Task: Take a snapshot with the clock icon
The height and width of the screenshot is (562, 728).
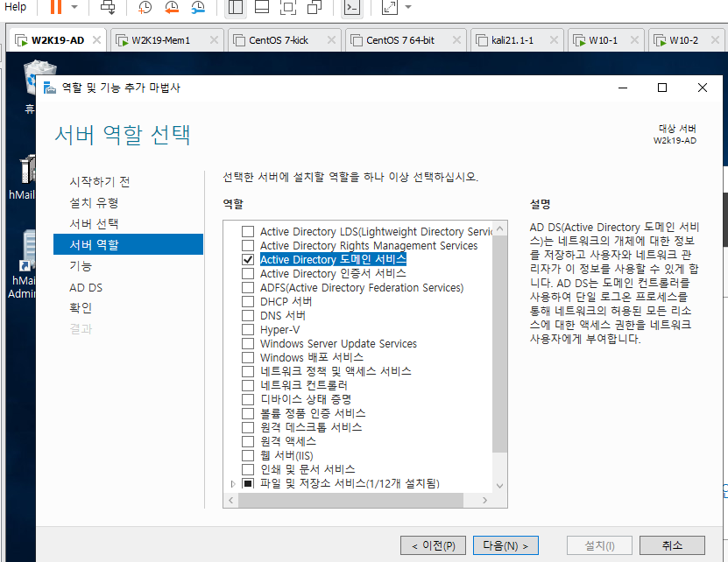Action: click(145, 7)
